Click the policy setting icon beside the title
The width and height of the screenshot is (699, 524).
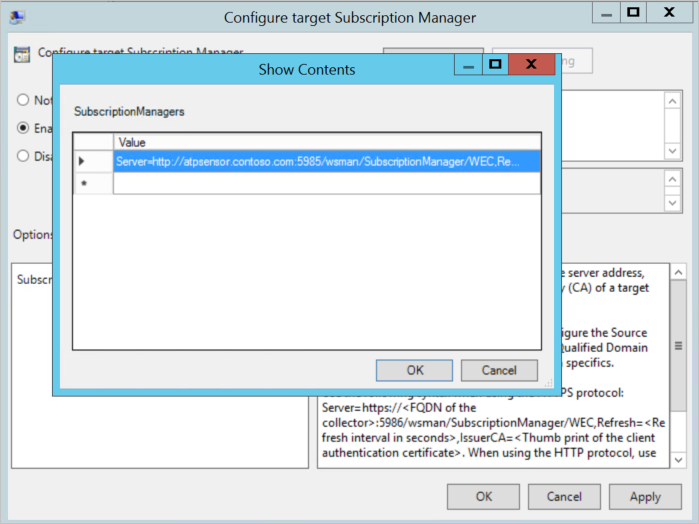point(22,54)
